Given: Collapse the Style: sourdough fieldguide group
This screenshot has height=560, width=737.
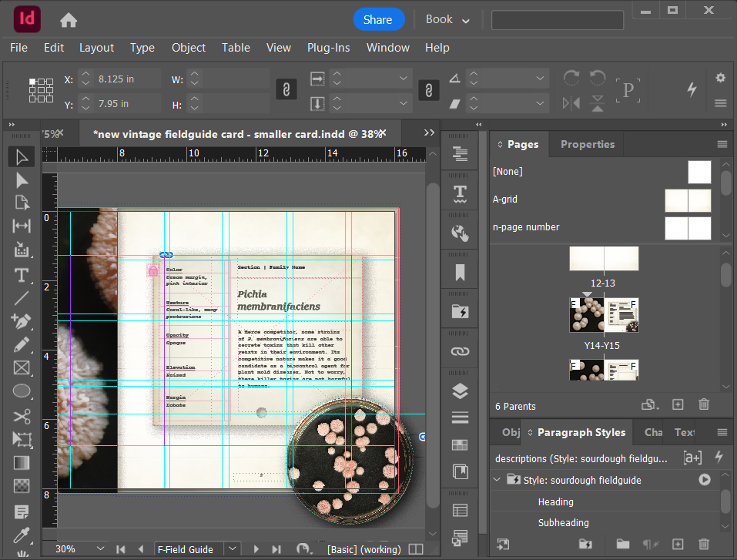Looking at the screenshot, I should [x=497, y=480].
